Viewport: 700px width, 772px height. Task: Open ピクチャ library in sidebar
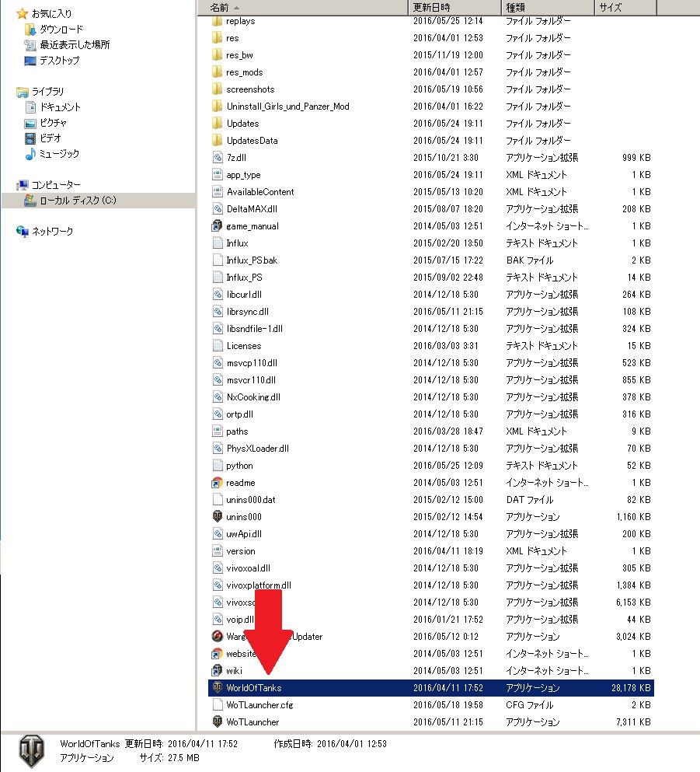[53, 123]
